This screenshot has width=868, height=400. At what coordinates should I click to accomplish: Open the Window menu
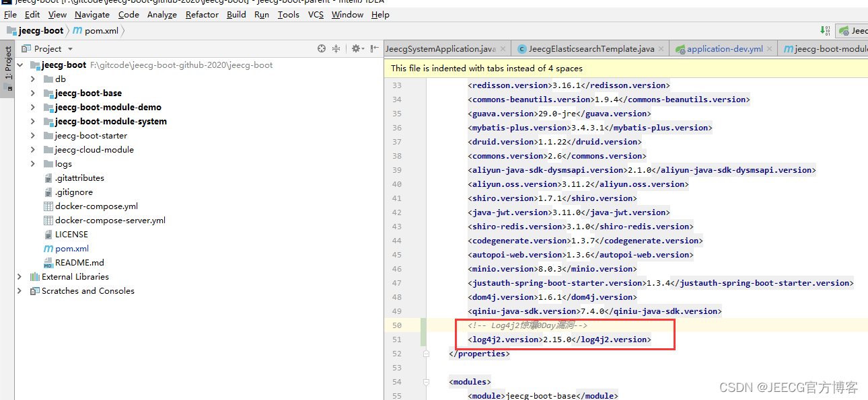(x=347, y=14)
